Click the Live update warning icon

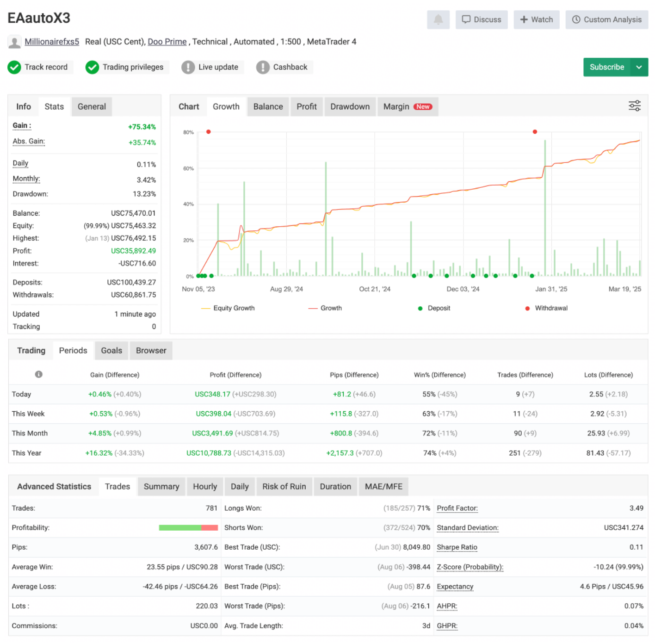click(x=188, y=67)
